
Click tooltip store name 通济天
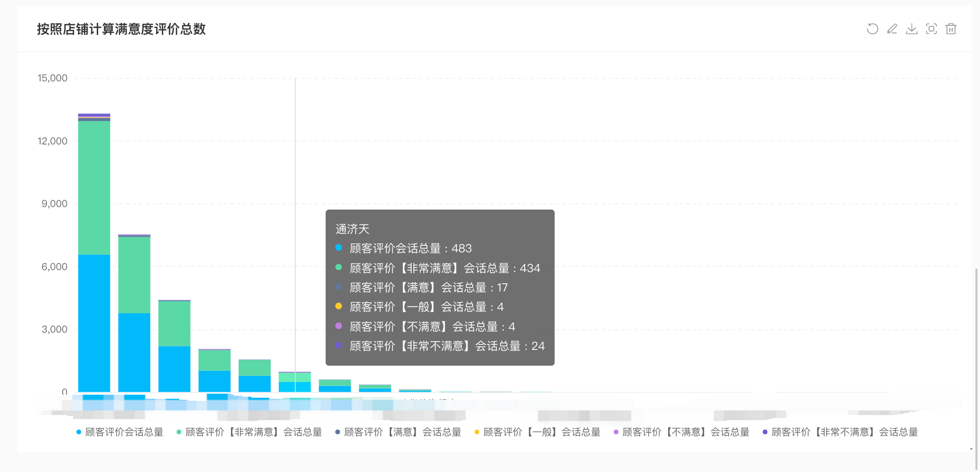coord(352,229)
